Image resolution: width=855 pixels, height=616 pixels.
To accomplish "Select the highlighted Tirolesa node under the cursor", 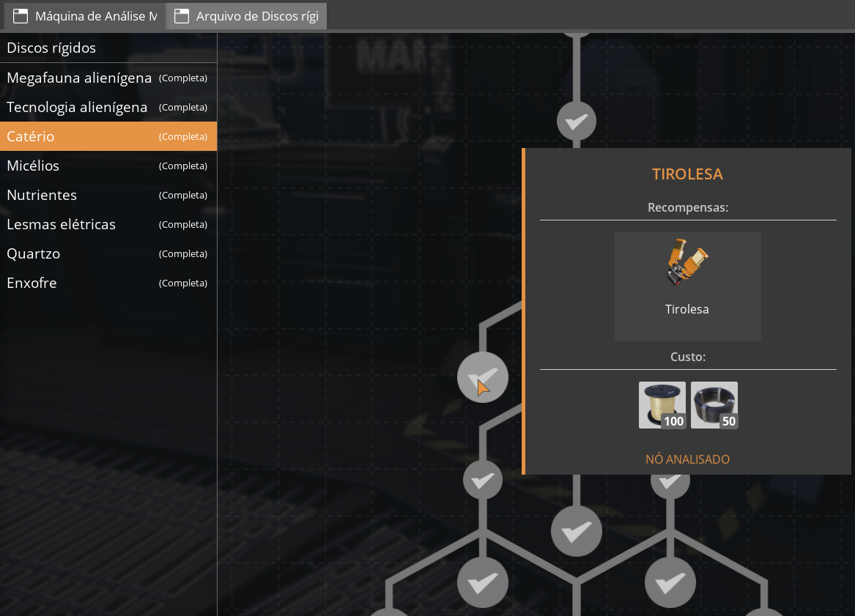I will coord(483,377).
